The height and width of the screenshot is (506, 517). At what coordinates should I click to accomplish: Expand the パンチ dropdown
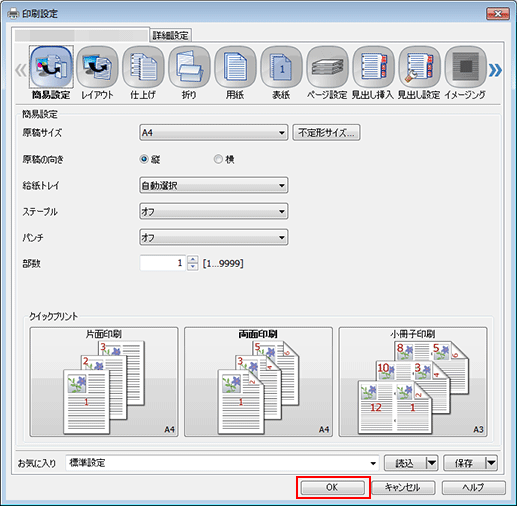pos(214,237)
